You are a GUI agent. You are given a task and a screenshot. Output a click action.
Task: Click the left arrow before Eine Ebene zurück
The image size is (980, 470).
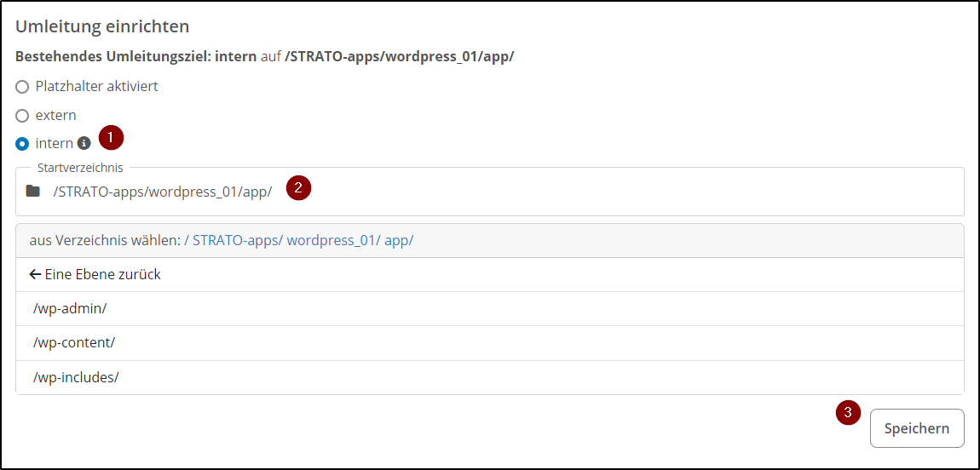pyautogui.click(x=35, y=274)
